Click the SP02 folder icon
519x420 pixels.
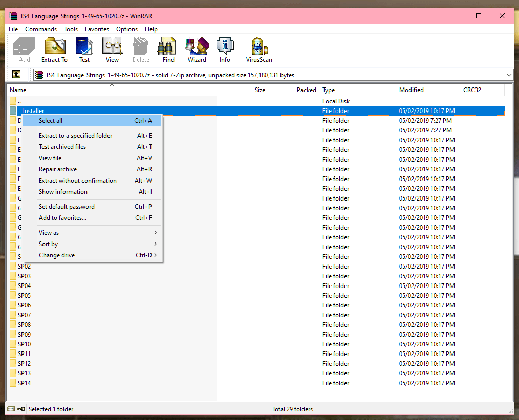(x=13, y=266)
